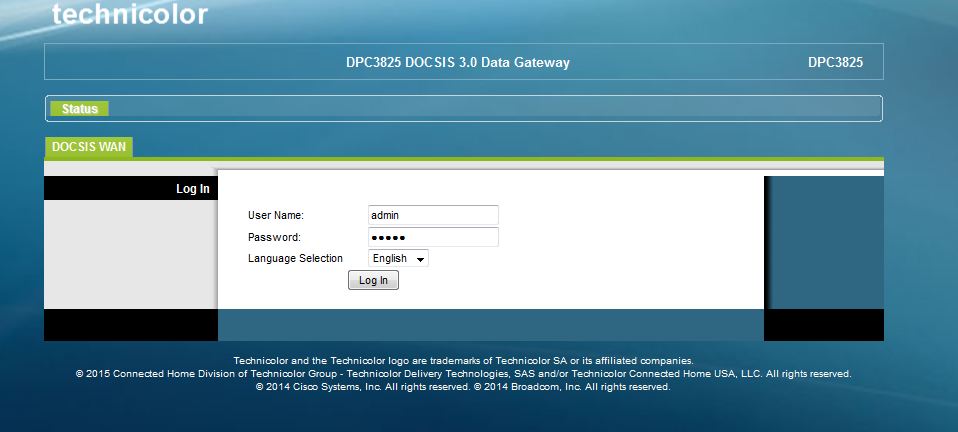Screen dimensions: 958x432
Task: Click the 'User Name:' label
Action: pos(276,215)
